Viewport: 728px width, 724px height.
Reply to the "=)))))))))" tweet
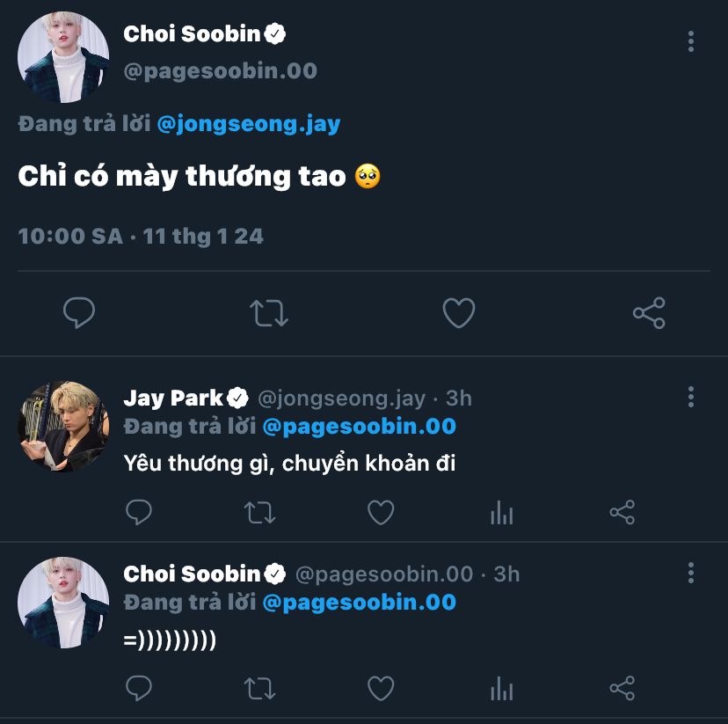139,687
